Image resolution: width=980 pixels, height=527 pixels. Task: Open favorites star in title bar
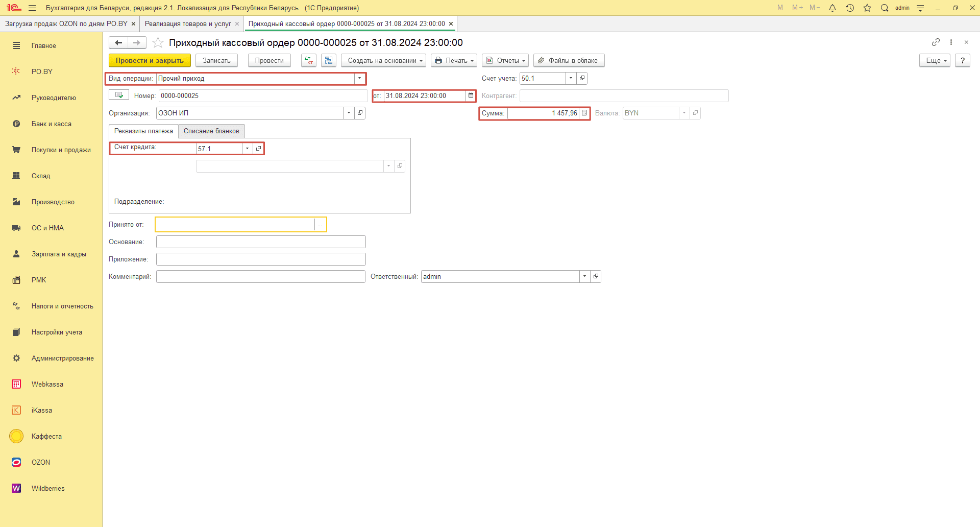pyautogui.click(x=867, y=8)
